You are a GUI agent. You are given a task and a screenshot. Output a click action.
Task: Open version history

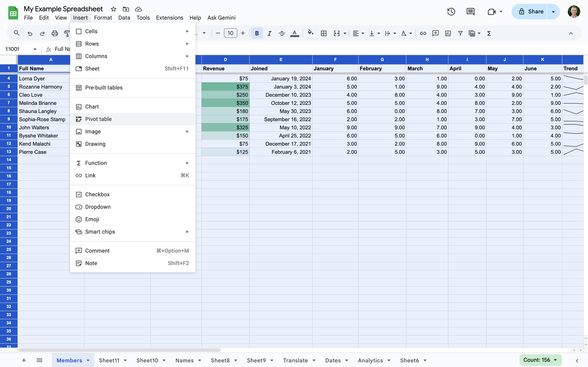pos(451,11)
